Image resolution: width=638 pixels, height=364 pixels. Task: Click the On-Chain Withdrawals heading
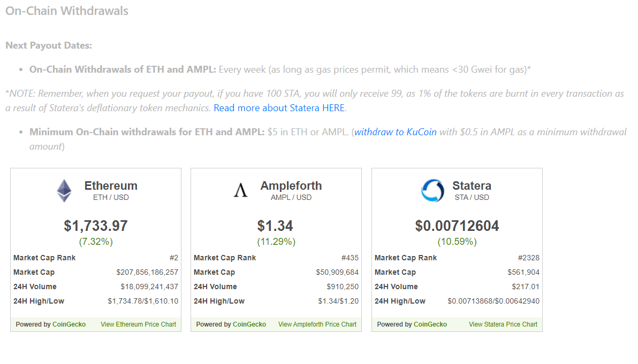point(67,11)
